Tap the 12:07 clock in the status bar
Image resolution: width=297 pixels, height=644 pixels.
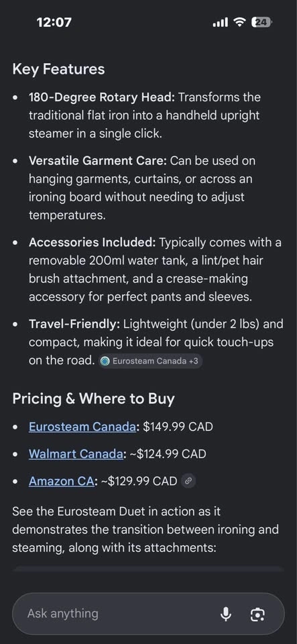point(54,22)
